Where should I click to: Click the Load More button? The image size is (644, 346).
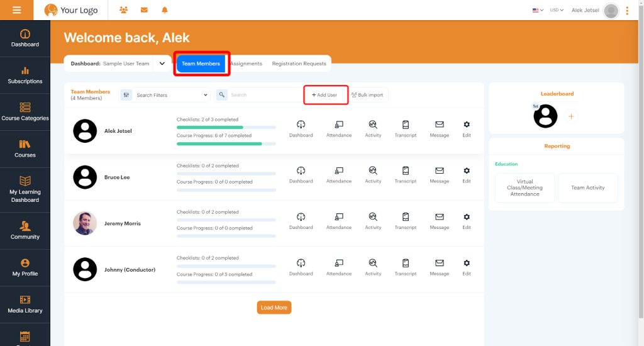pyautogui.click(x=274, y=308)
